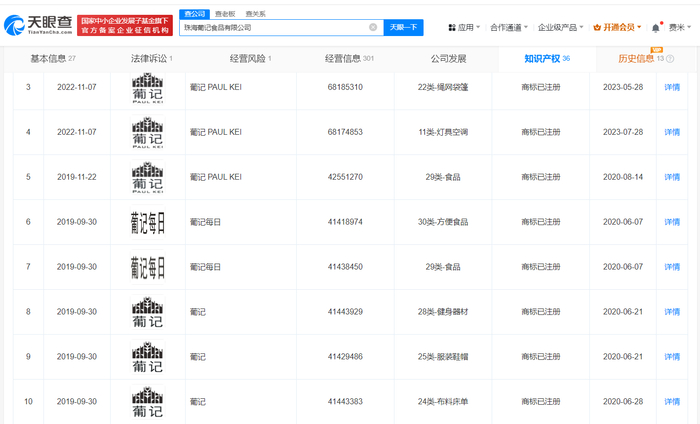Open the notification bell

(x=656, y=27)
